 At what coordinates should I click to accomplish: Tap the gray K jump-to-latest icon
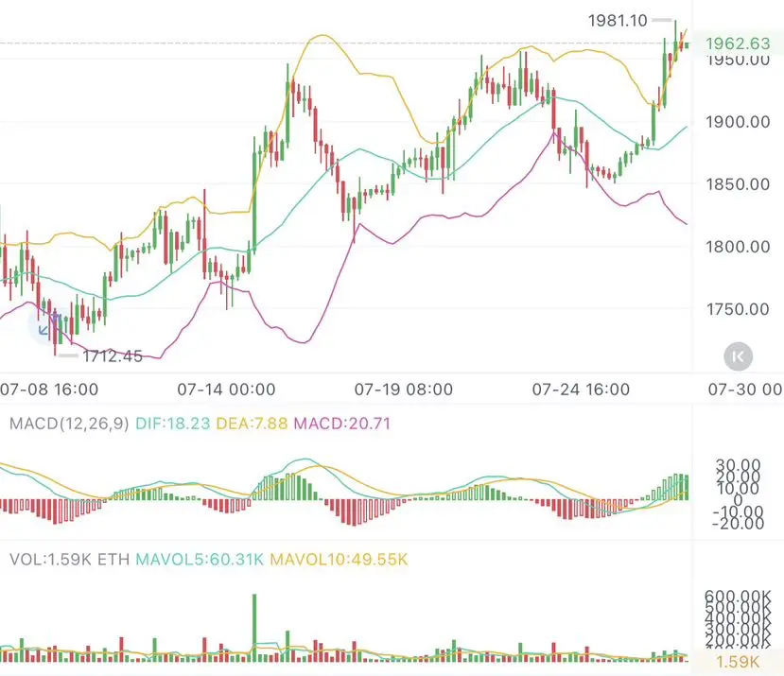tap(738, 356)
